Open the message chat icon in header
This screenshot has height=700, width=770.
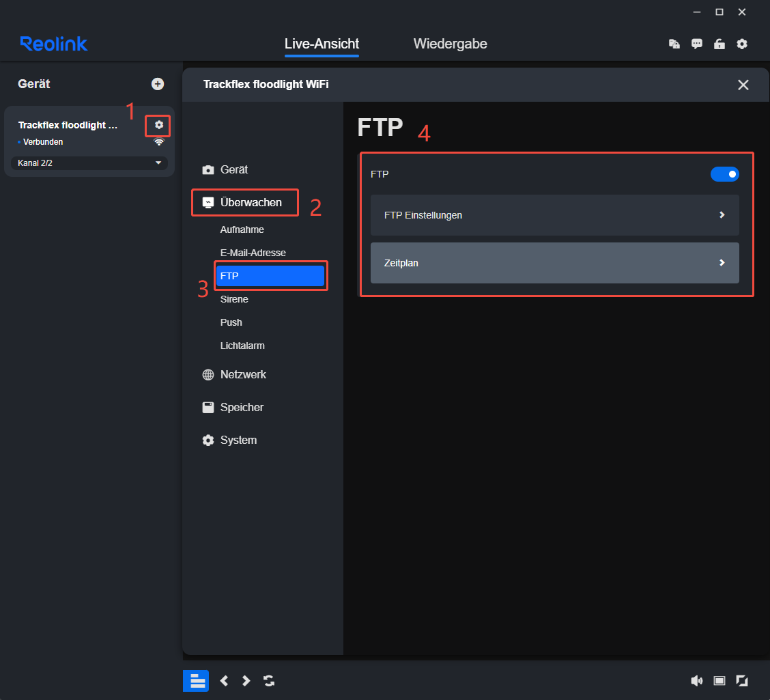696,44
